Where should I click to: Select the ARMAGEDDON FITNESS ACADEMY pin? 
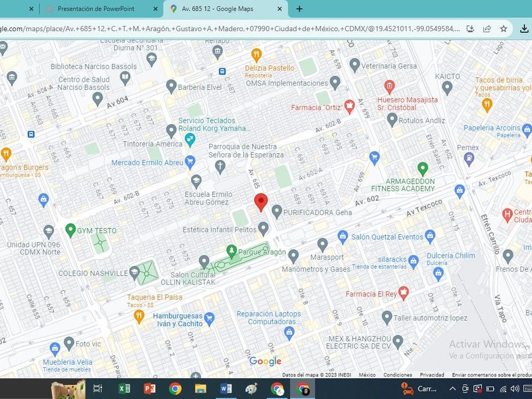[422, 168]
